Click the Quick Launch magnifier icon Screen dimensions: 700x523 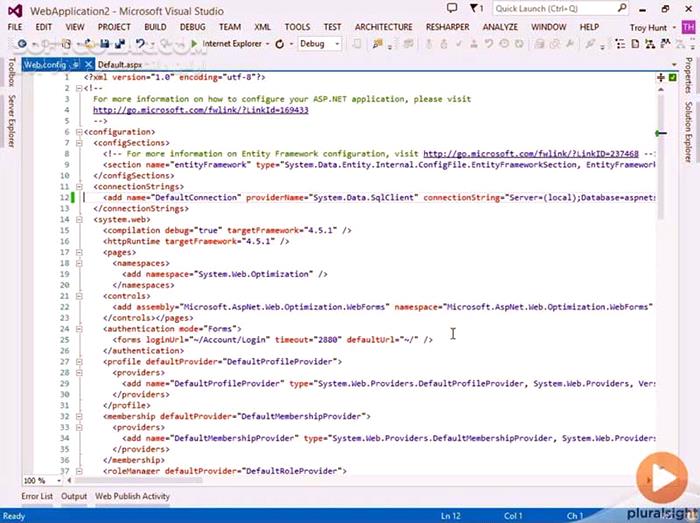pyautogui.click(x=622, y=8)
